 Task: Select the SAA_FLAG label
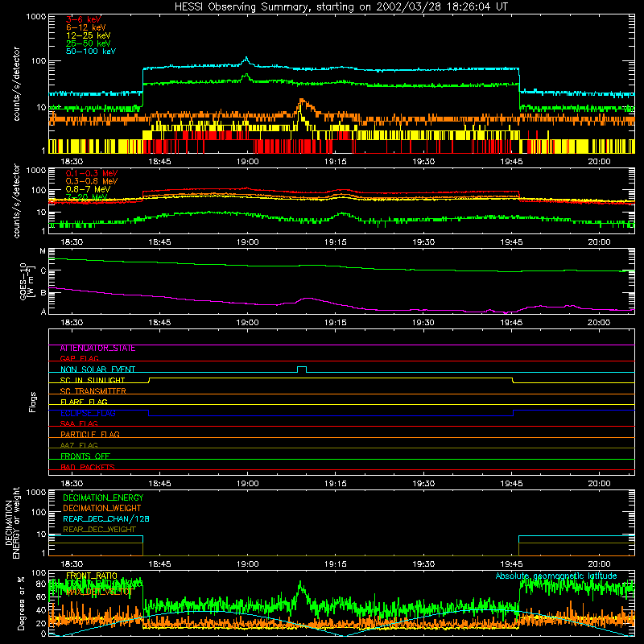pyautogui.click(x=79, y=423)
